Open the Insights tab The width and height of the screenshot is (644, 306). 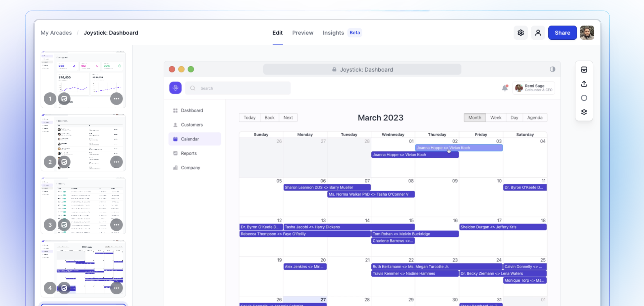coord(333,33)
